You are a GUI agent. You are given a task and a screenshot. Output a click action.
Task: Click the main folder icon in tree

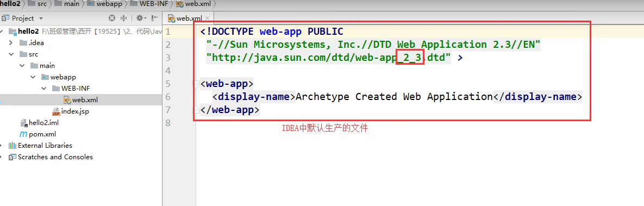(34, 66)
